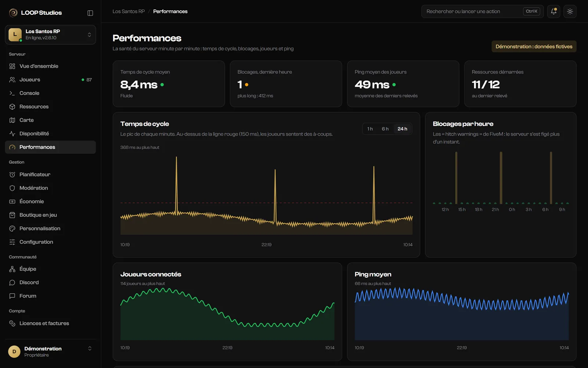Expand the Los Santos RP server selector
This screenshot has width=588, height=368.
50,35
